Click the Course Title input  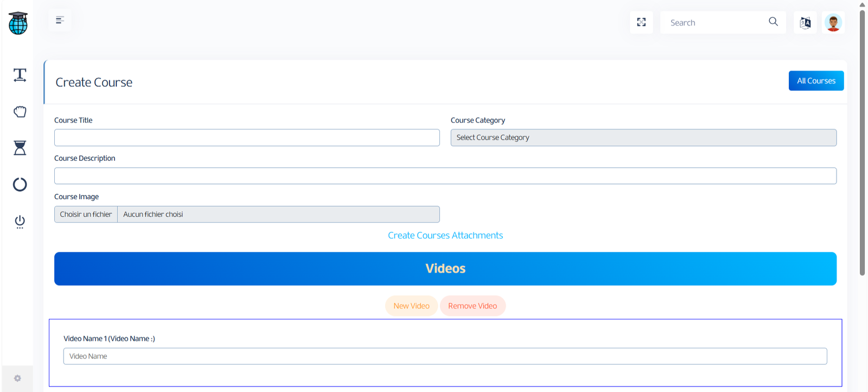click(247, 137)
